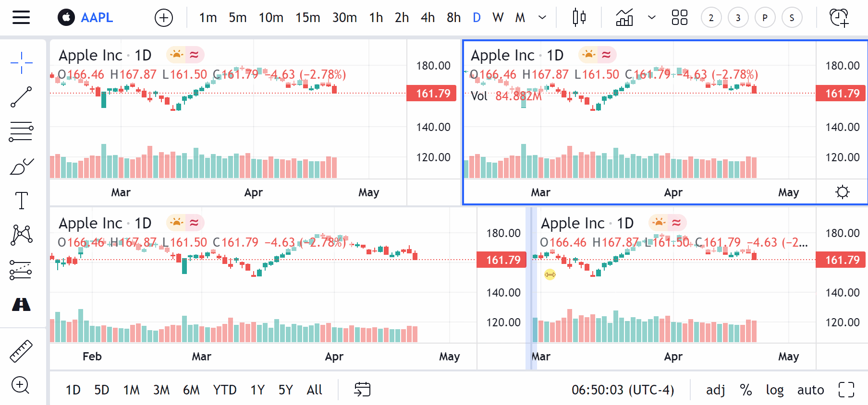The height and width of the screenshot is (405, 868).
Task: Open the 06:50:03 (UTC-4) timezone menu
Action: pyautogui.click(x=623, y=390)
